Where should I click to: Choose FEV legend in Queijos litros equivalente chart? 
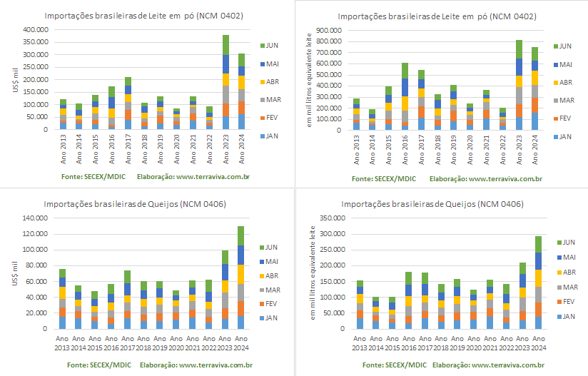(567, 302)
